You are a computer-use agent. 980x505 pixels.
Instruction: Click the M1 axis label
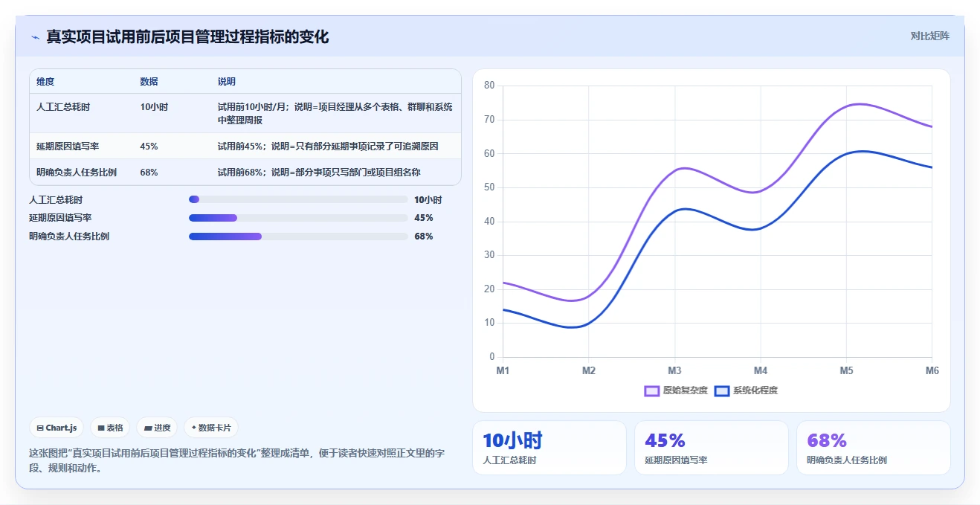pyautogui.click(x=503, y=370)
